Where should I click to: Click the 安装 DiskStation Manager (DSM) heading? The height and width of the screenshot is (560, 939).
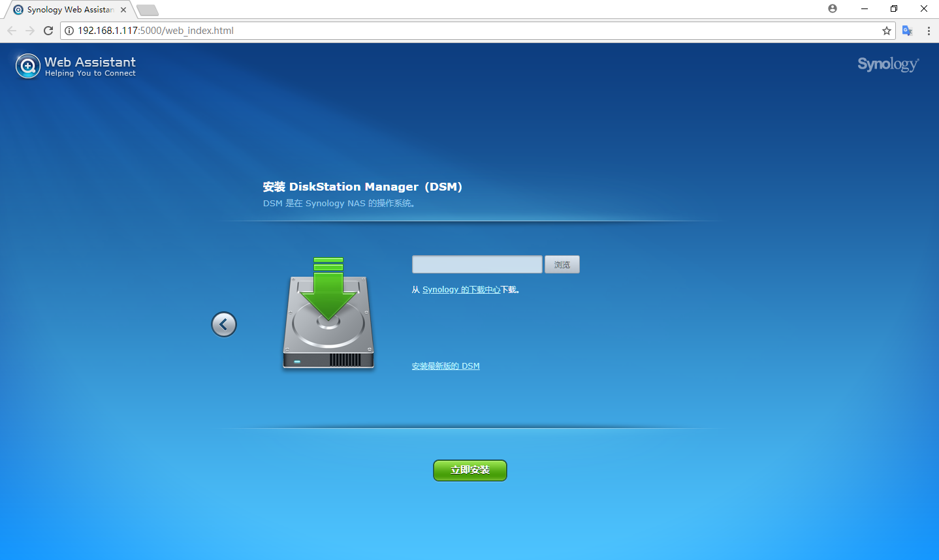point(362,187)
